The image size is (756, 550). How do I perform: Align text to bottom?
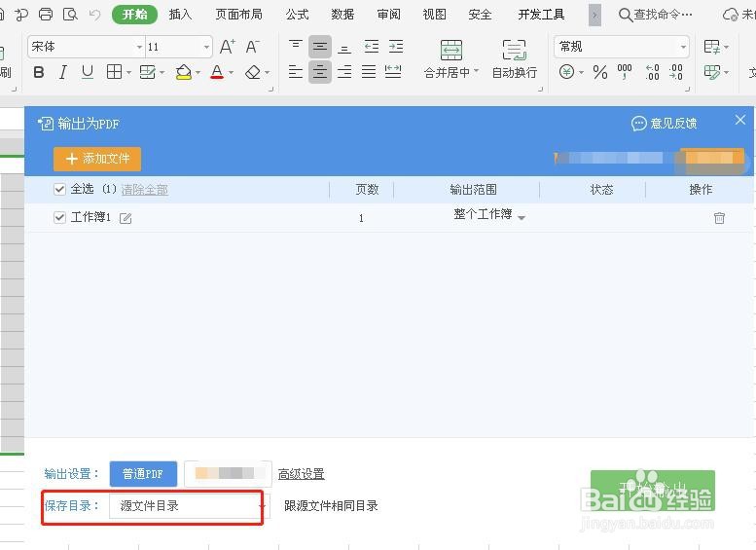(344, 48)
